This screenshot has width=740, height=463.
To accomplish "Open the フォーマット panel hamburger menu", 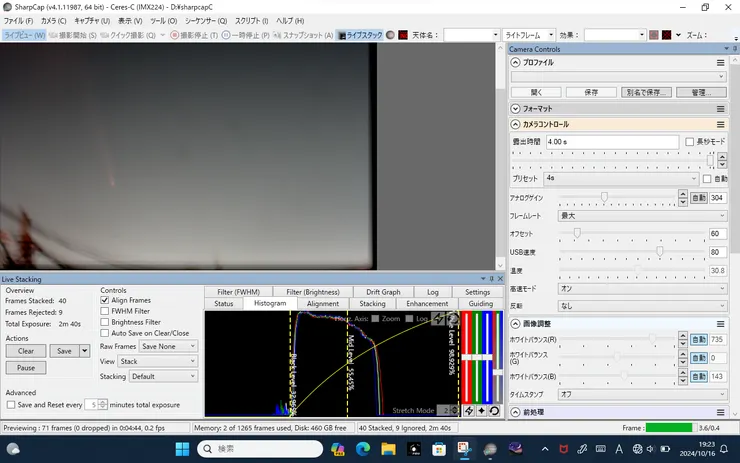I will tap(720, 108).
